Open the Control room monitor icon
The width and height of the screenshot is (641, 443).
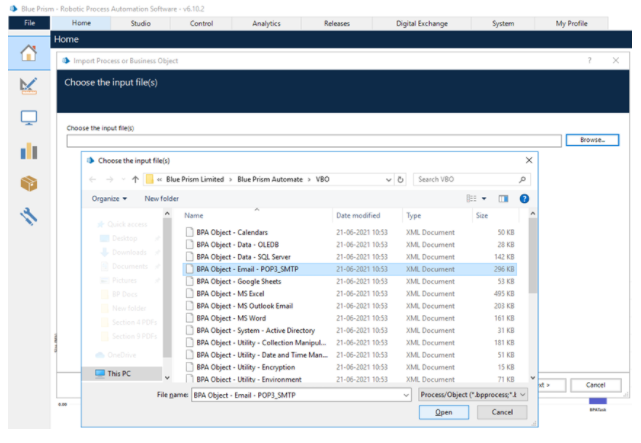click(29, 118)
